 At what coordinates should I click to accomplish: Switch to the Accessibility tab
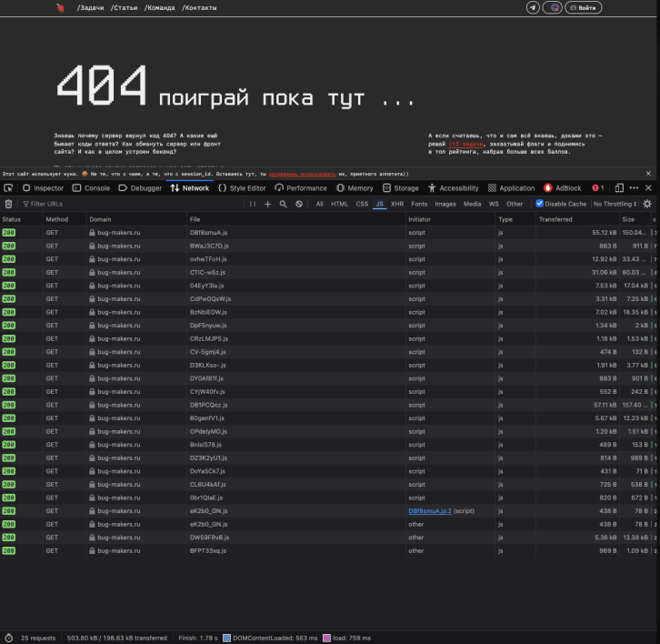(454, 188)
